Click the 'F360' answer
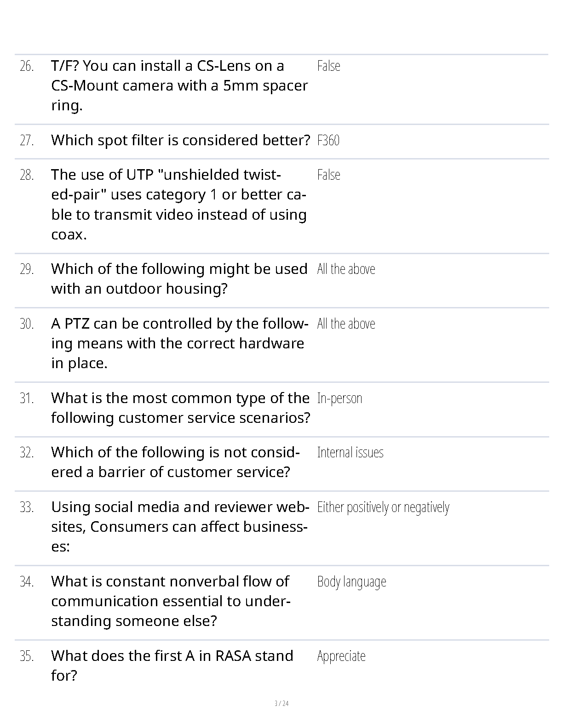 tap(328, 140)
